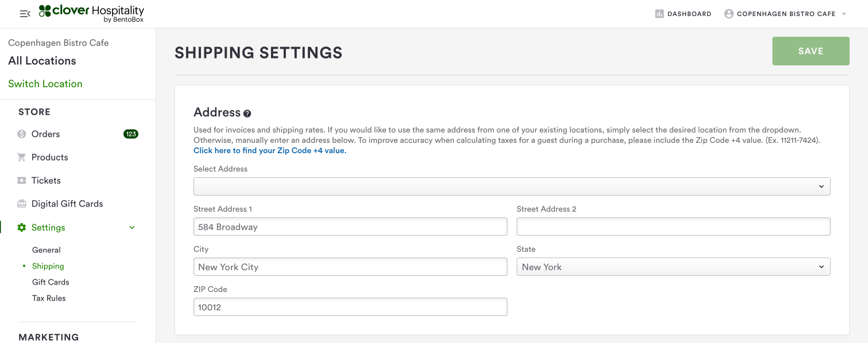The width and height of the screenshot is (868, 343).
Task: Collapse the Settings submenu chevron
Action: [132, 228]
